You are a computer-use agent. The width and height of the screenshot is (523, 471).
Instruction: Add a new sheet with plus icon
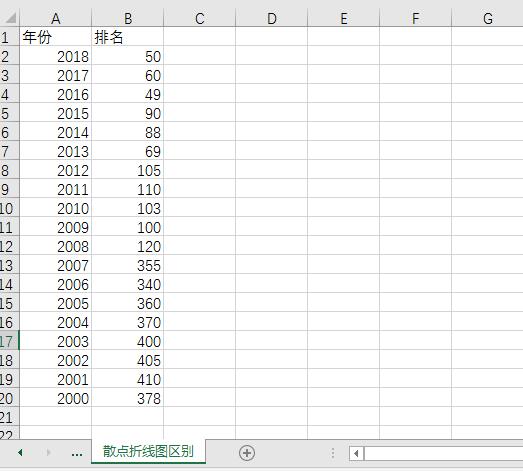coord(247,453)
